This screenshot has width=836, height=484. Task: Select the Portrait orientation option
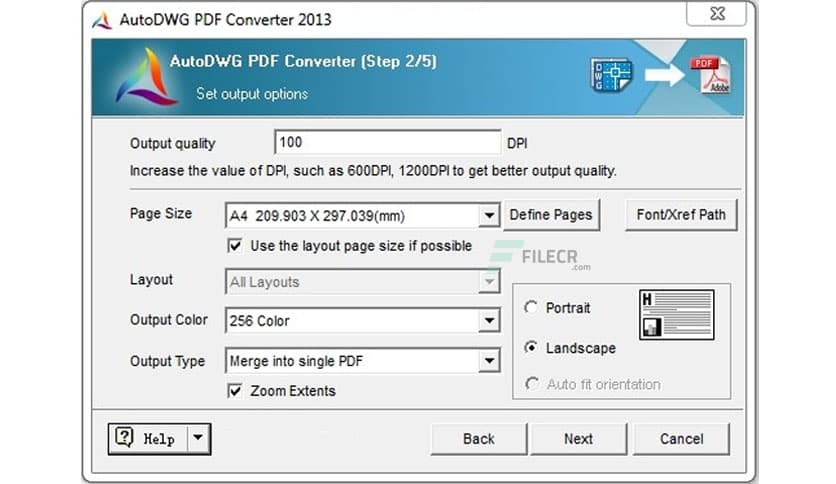[x=530, y=308]
